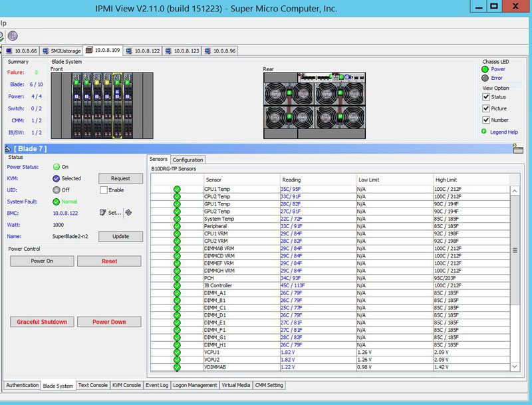This screenshot has width=532, height=405.
Task: Click the gray Error chassis LED indicator
Action: pos(485,78)
